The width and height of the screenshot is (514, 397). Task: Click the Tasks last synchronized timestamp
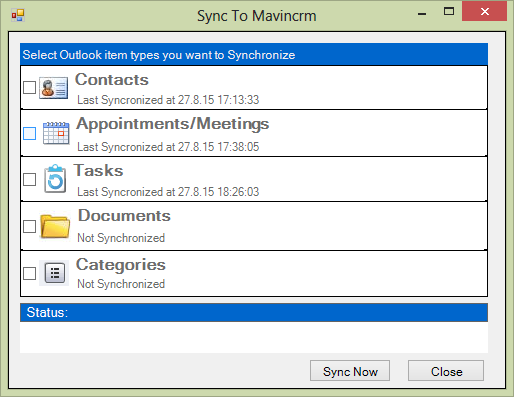(168, 192)
